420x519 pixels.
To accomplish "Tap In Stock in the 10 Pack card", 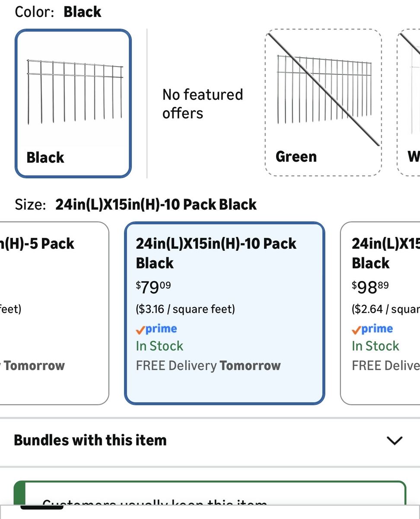I will pos(159,346).
